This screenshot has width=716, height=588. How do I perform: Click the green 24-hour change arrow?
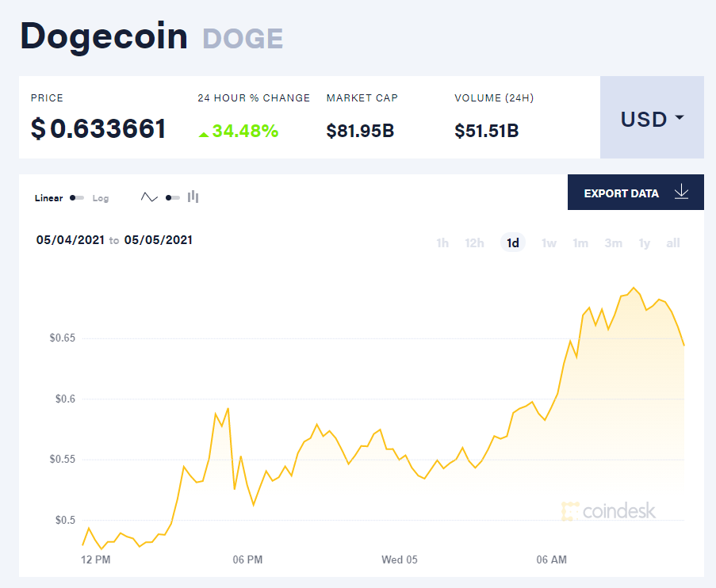[x=204, y=134]
